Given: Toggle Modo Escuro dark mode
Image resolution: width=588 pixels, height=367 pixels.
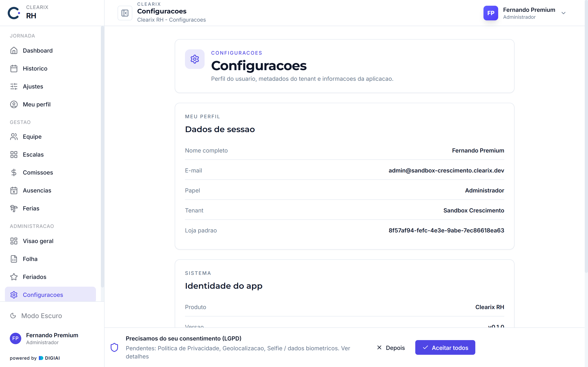Looking at the screenshot, I should [36, 316].
